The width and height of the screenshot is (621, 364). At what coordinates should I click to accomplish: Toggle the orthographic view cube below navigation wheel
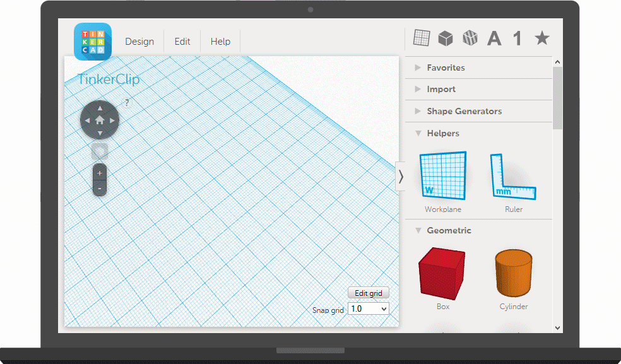coord(99,151)
